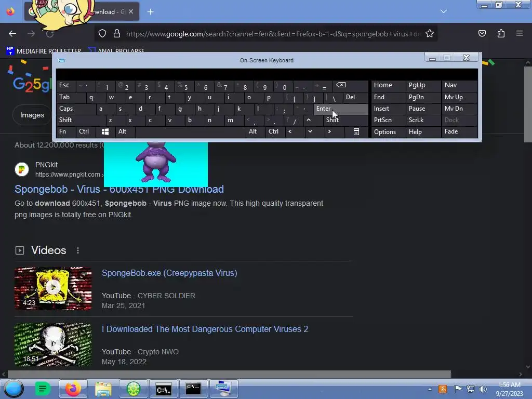Click the PrtScn key on keyboard
The height and width of the screenshot is (399, 532).
(x=389, y=120)
